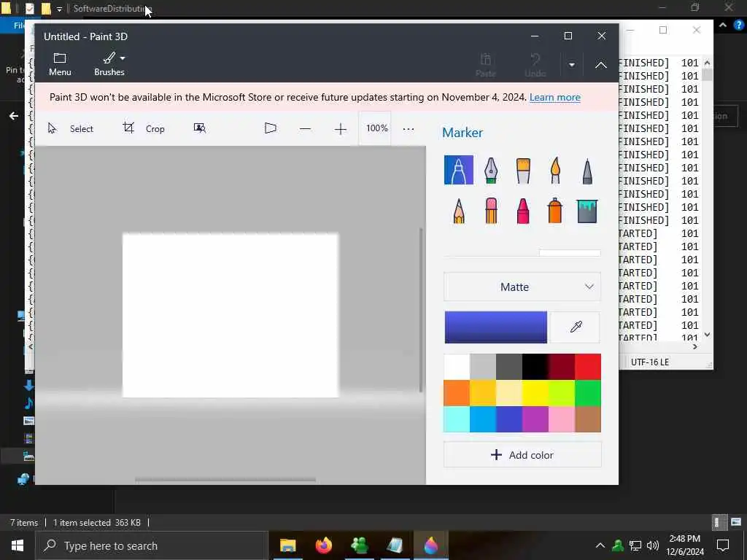Viewport: 747px width, 560px height.
Task: Select the Pixel pen tool
Action: coord(587,170)
